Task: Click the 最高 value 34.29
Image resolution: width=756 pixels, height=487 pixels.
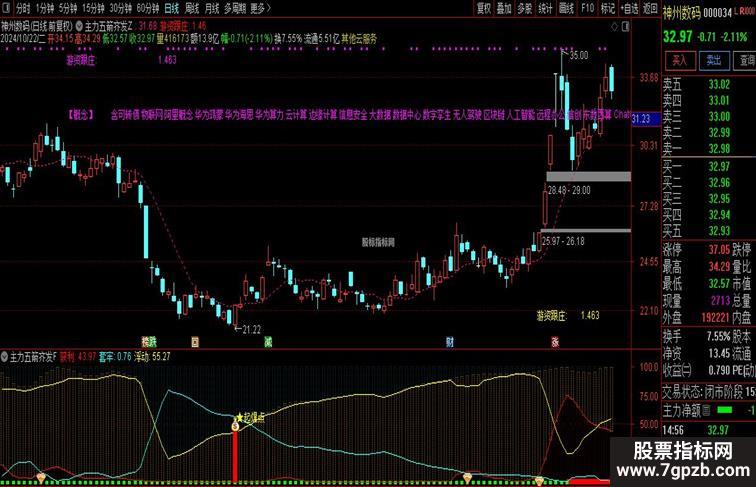Action: [719, 267]
